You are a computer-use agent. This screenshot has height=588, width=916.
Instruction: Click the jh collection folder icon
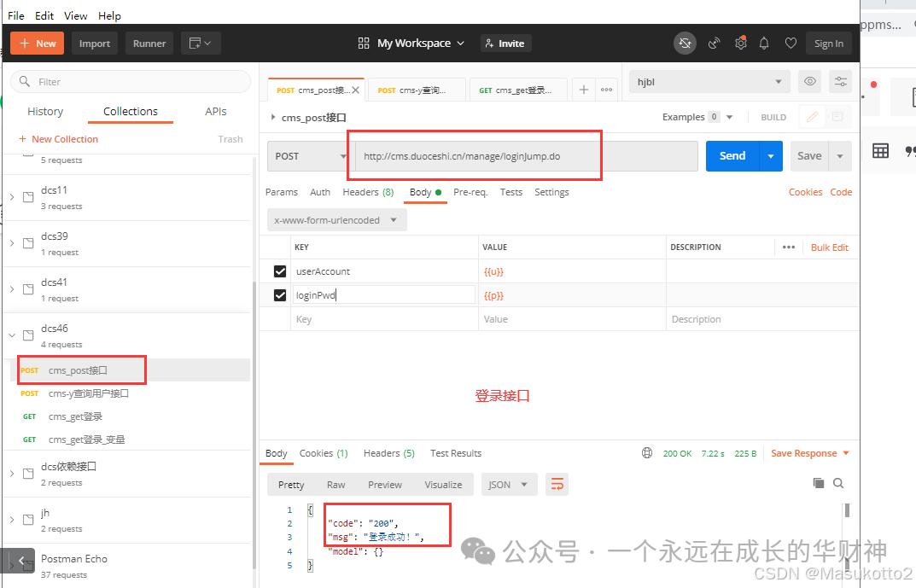coord(28,520)
